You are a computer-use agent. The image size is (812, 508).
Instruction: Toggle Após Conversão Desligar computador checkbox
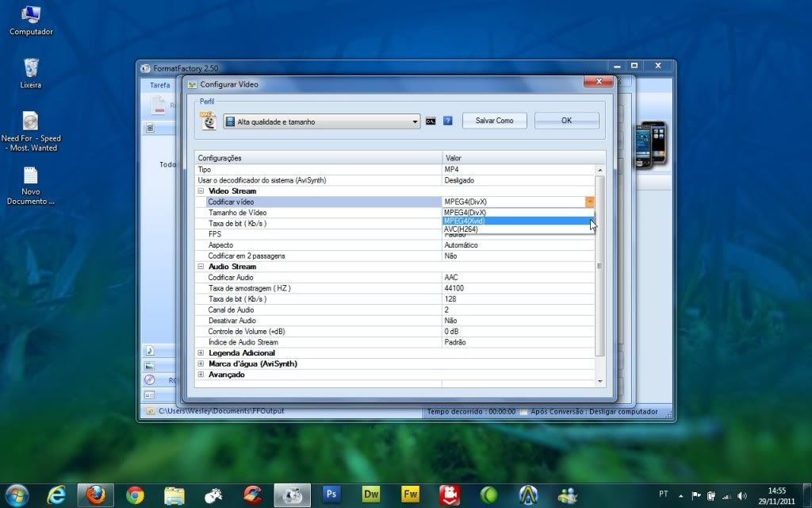pos(524,412)
